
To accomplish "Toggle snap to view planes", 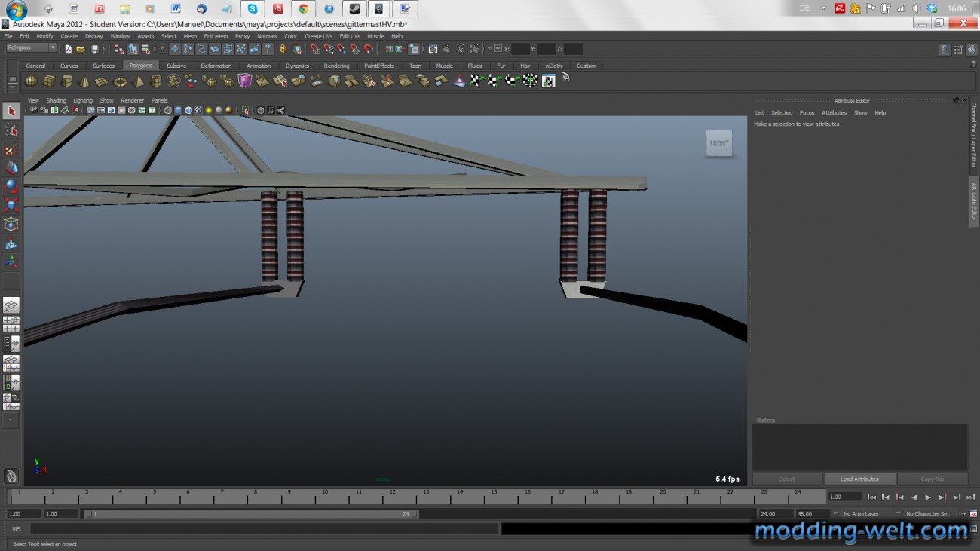I will click(x=355, y=49).
